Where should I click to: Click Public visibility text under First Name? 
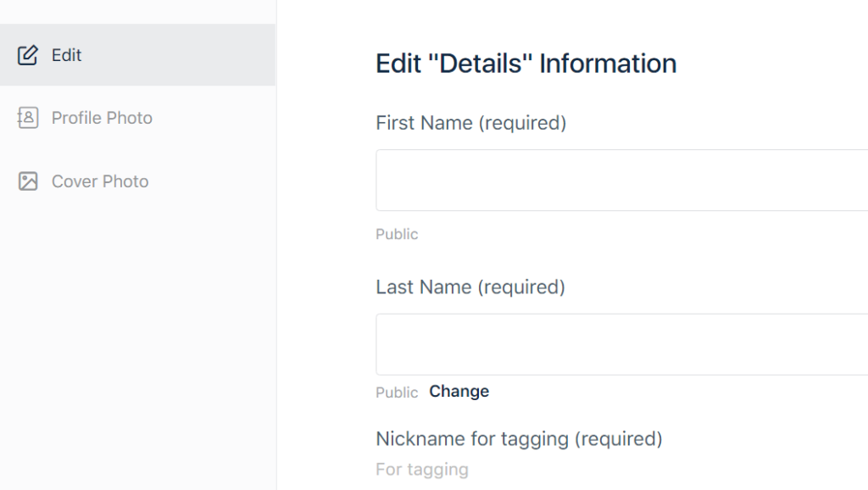click(397, 234)
